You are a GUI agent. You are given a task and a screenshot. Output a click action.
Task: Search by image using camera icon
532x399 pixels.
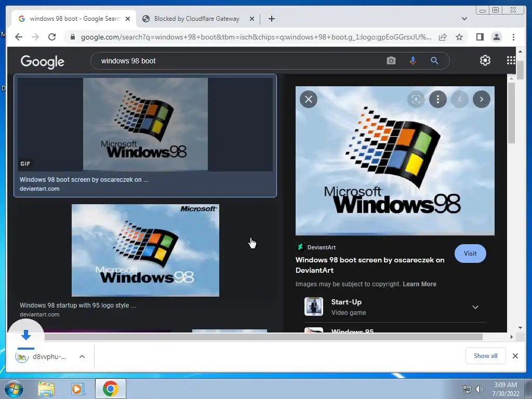(x=391, y=61)
